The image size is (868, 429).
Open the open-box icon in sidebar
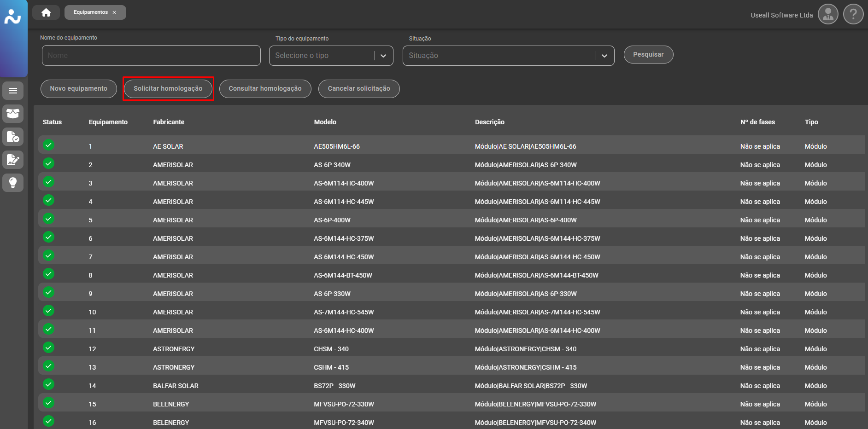point(13,114)
